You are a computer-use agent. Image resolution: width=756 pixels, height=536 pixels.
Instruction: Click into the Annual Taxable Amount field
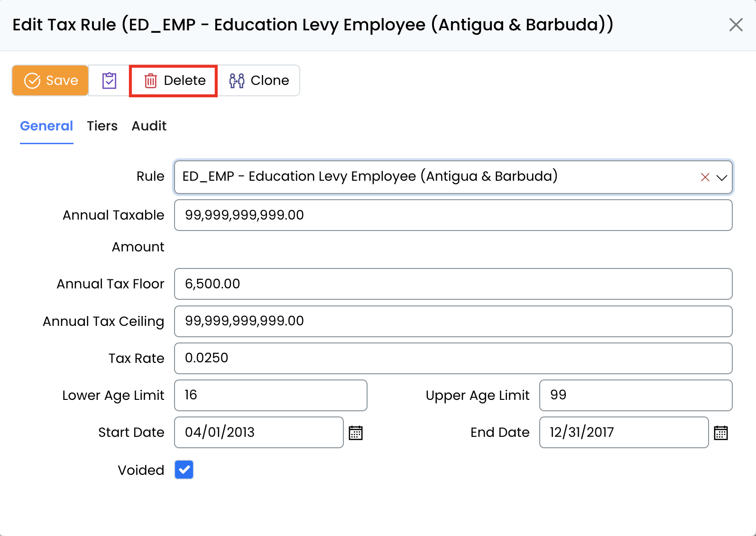pyautogui.click(x=453, y=215)
